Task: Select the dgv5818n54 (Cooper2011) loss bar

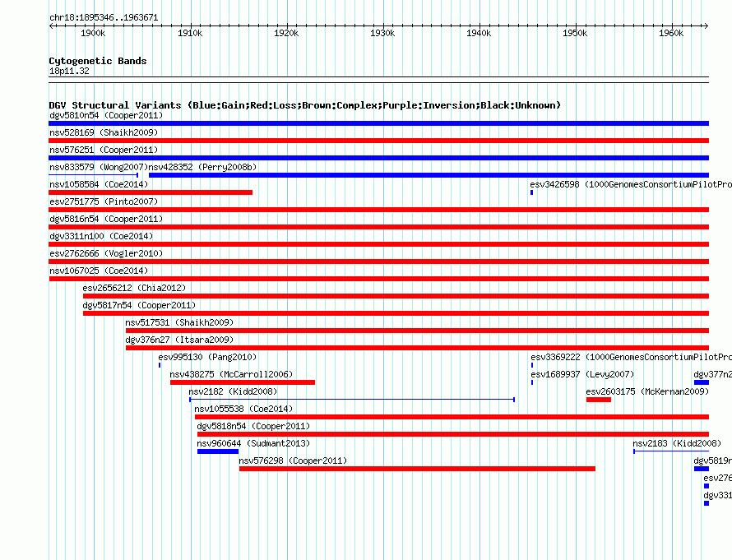Action: [453, 434]
